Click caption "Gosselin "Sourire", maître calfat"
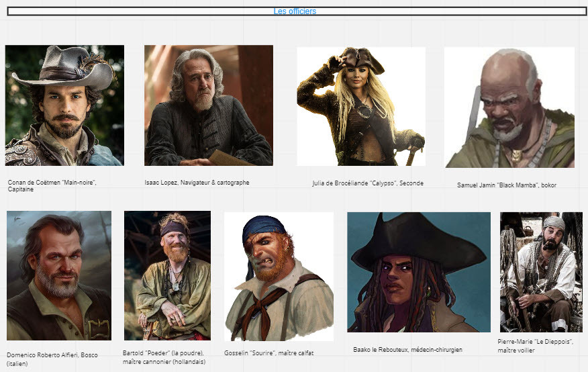Viewport: 588px width, 372px height. coord(269,353)
